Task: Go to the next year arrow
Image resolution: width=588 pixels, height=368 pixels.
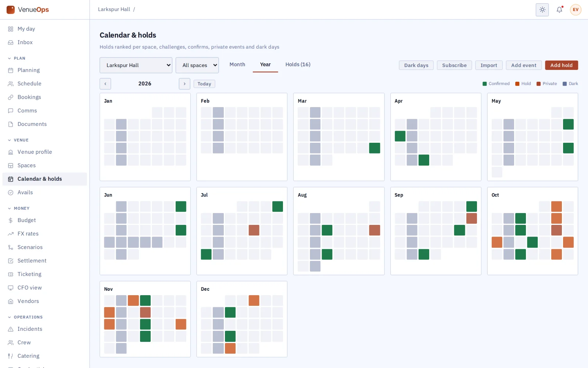Action: pos(184,84)
